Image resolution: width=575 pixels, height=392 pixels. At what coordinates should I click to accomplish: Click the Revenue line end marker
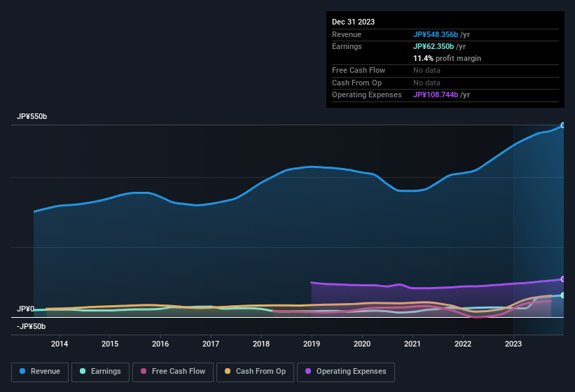click(563, 125)
